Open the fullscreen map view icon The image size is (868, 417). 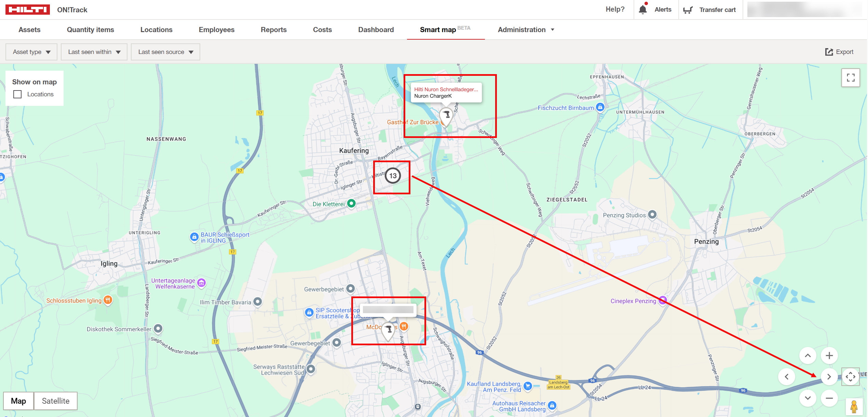click(x=851, y=78)
